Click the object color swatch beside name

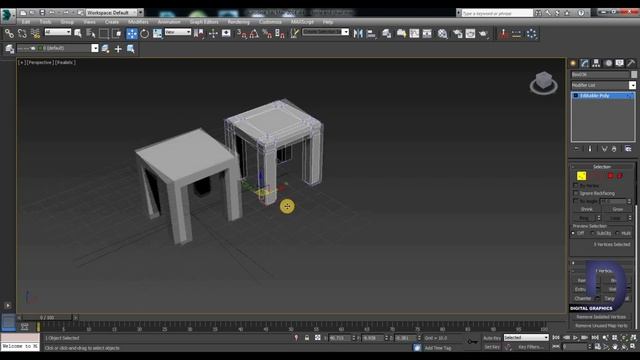click(634, 74)
